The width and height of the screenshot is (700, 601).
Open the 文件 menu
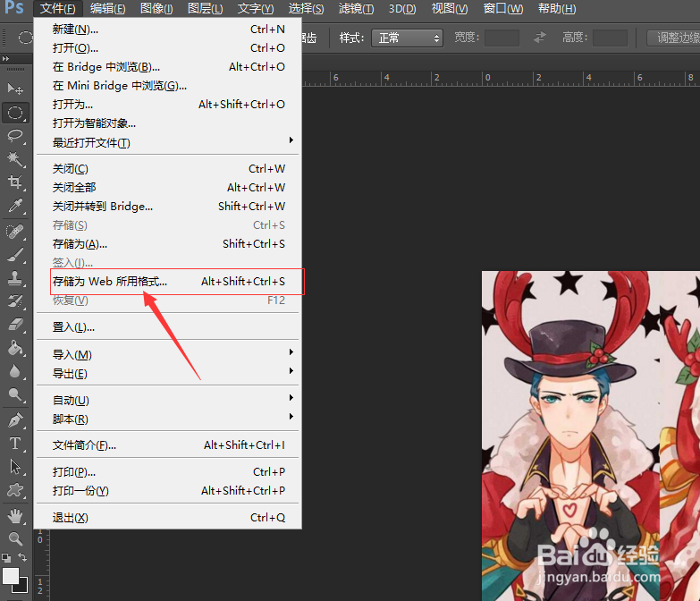click(57, 8)
